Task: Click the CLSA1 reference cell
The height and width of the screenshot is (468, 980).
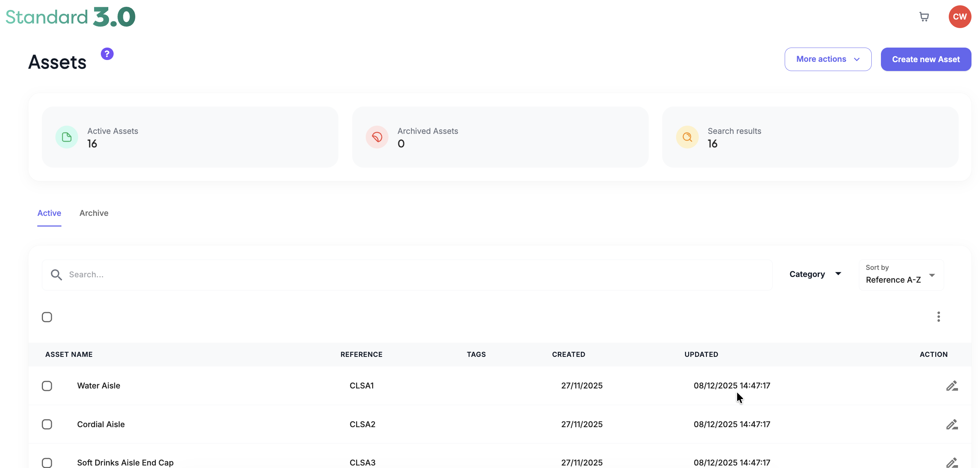Action: (x=362, y=385)
